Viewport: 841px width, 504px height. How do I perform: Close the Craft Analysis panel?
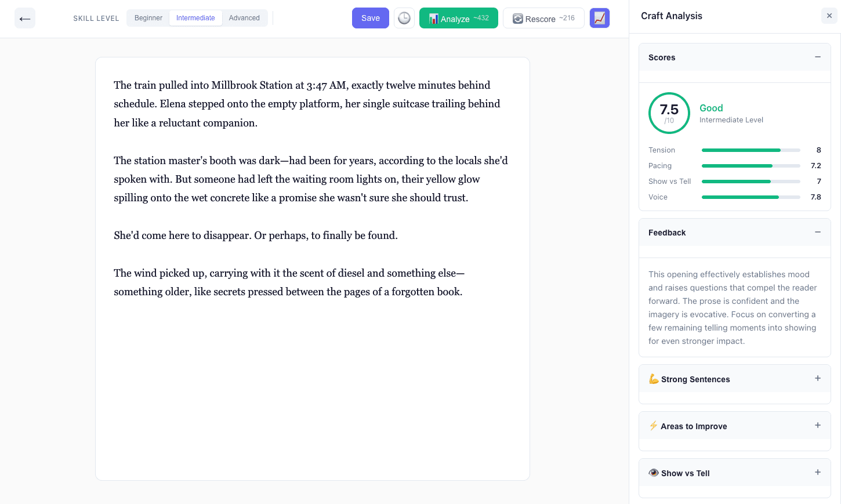pyautogui.click(x=829, y=16)
